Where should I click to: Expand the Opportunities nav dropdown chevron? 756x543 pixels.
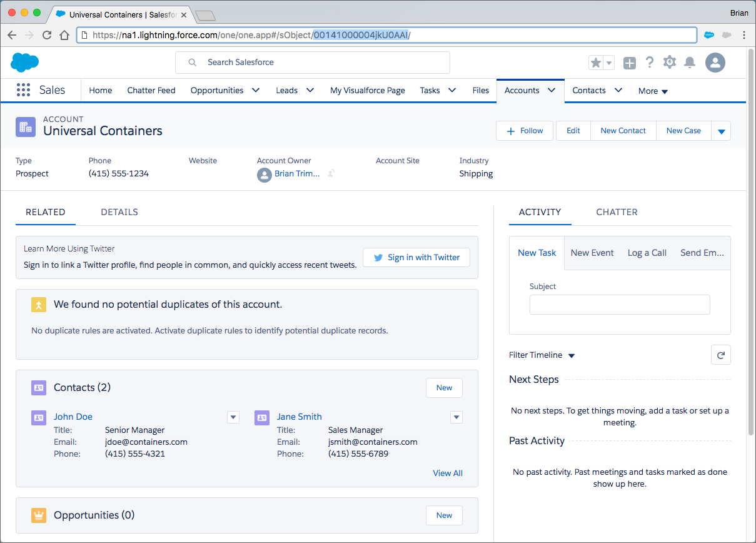[x=256, y=90]
